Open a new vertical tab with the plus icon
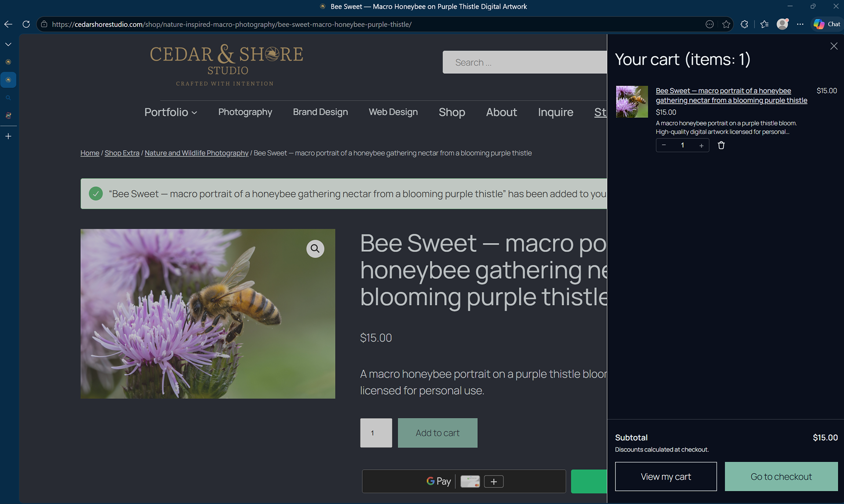The height and width of the screenshot is (504, 844). (8, 136)
